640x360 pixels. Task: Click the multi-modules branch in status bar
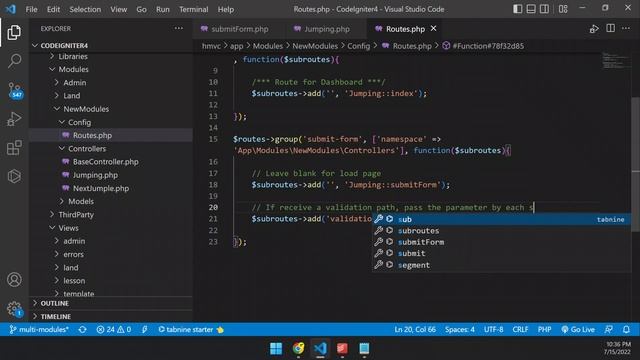39,329
